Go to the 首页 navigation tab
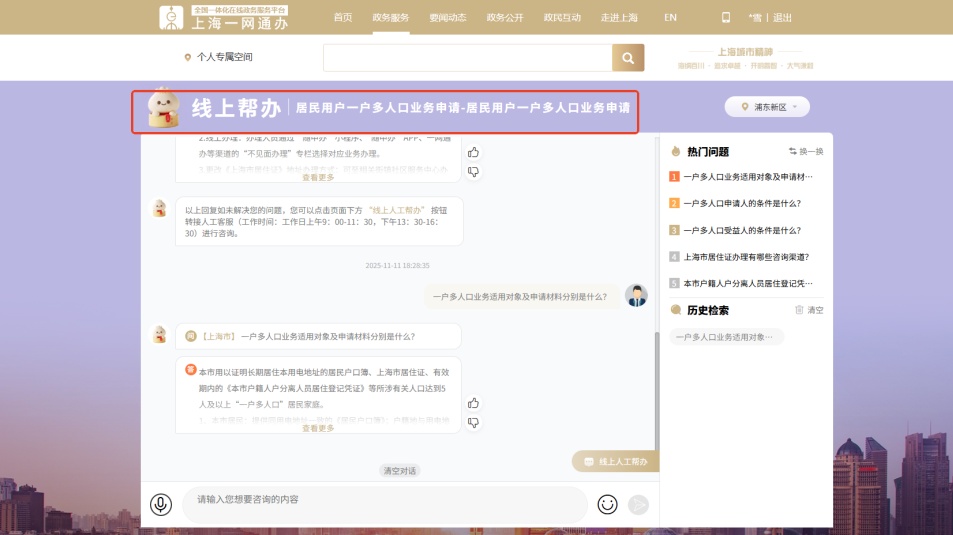 click(x=343, y=17)
